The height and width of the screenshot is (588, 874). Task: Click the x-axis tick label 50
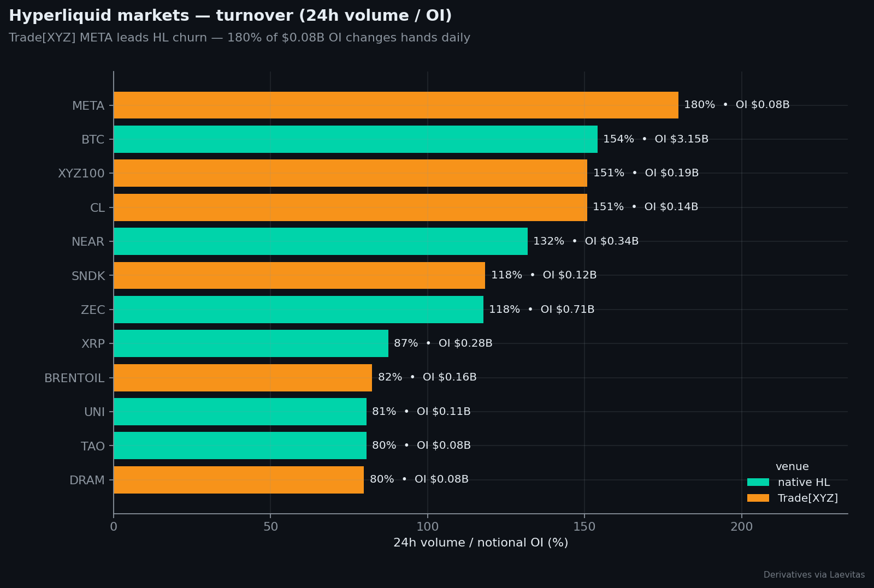(x=270, y=527)
